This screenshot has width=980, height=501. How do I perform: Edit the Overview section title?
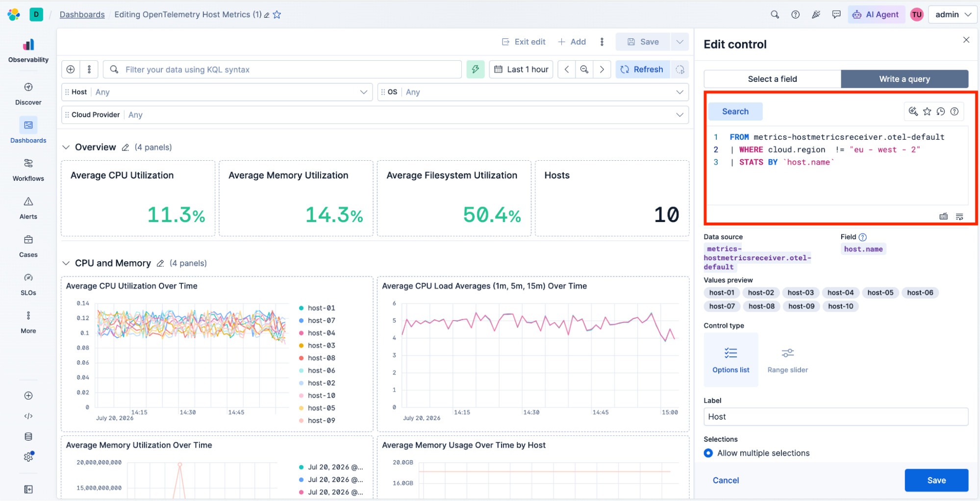[x=126, y=148]
